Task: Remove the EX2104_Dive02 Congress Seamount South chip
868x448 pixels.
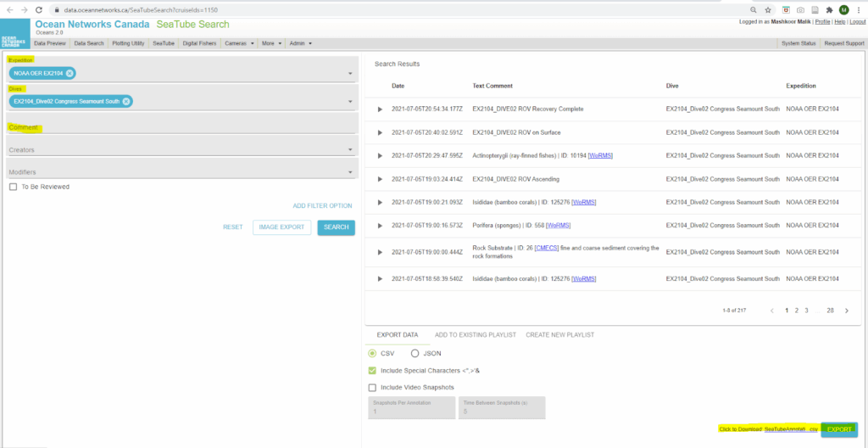Action: 126,102
